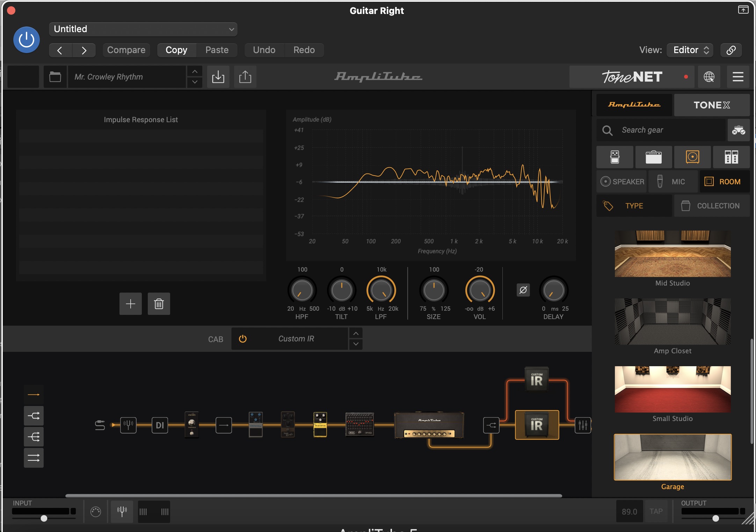Select the dual parallel chain routing icon
The height and width of the screenshot is (532, 756).
34,458
